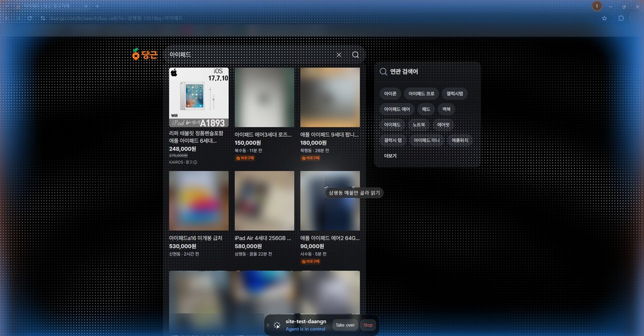Click the 삼평동 매물만 골라 읽기 tooltip

coord(354,193)
